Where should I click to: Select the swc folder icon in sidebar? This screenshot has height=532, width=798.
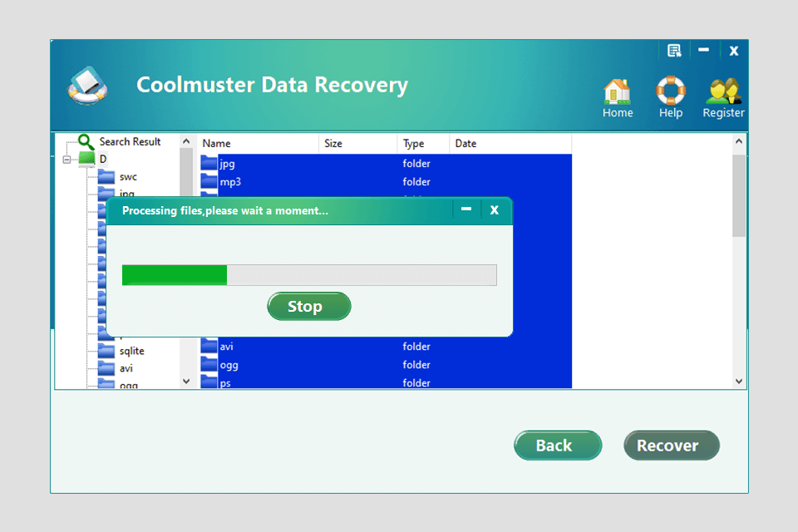click(x=107, y=176)
